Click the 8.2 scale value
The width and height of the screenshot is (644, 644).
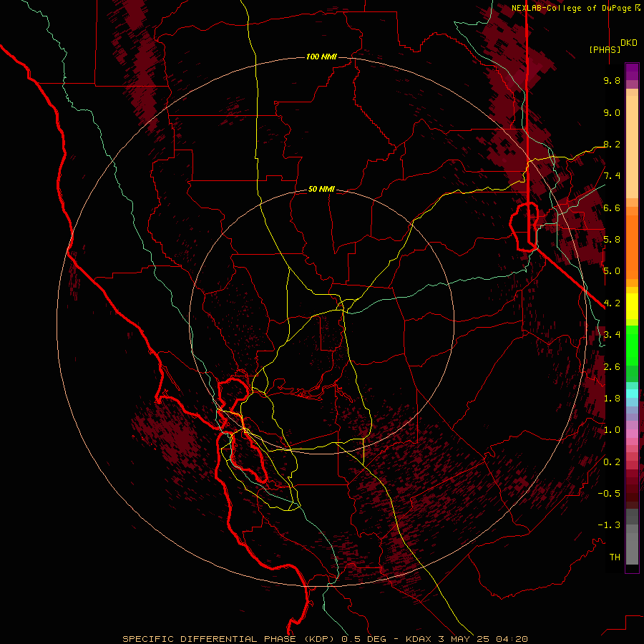(612, 144)
